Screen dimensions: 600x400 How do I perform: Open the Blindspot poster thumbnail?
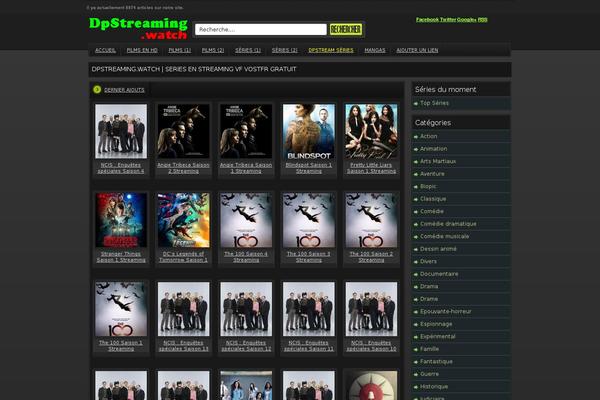pyautogui.click(x=309, y=131)
